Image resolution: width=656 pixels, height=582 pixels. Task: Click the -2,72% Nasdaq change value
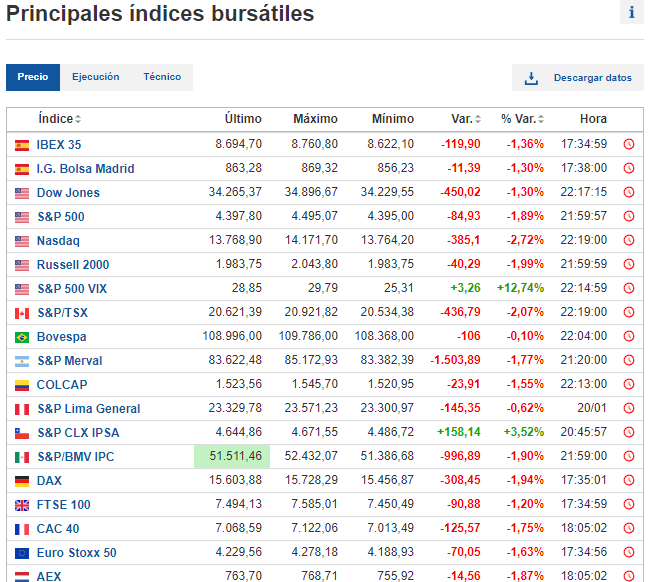click(525, 240)
